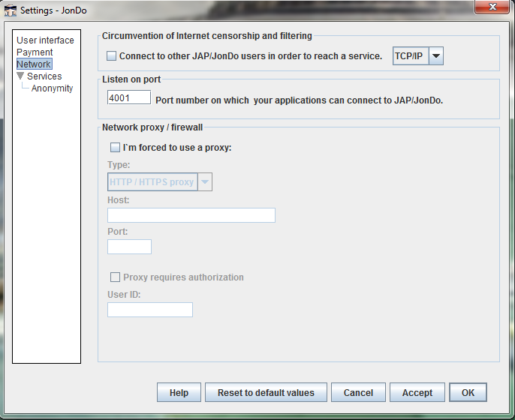Collapse the Services tree node
The height and width of the screenshot is (420, 515).
pos(21,76)
